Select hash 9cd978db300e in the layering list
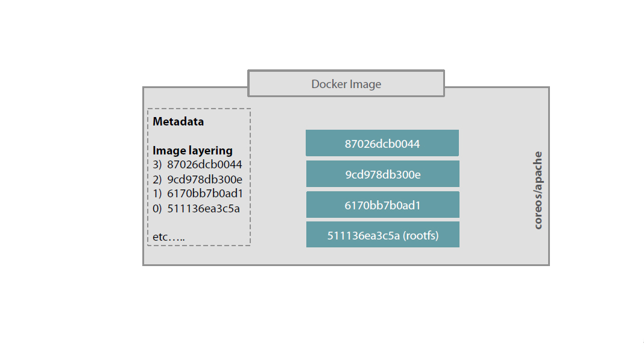 click(x=204, y=179)
